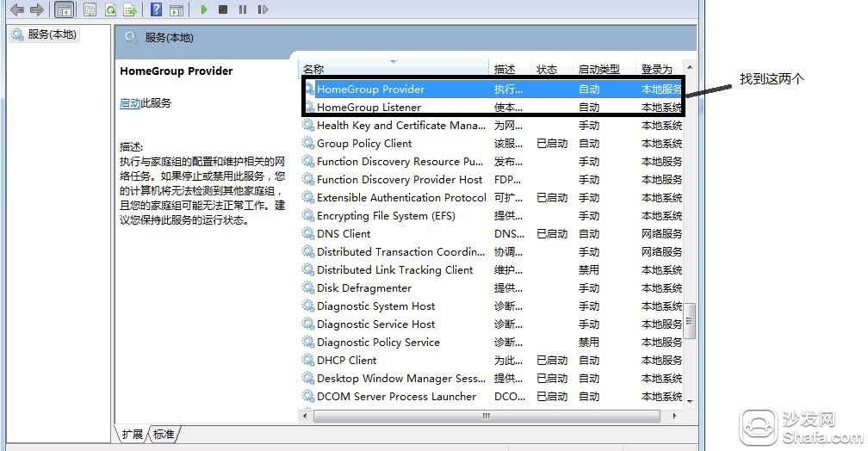Click the gear icon of Distributed Link Tracking Client
The width and height of the screenshot is (868, 451).
(x=308, y=270)
